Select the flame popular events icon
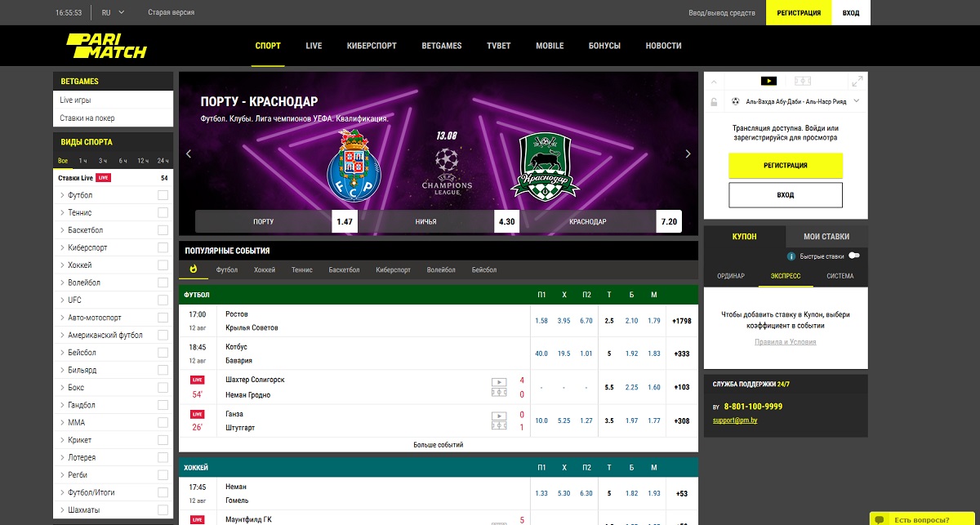 [193, 269]
